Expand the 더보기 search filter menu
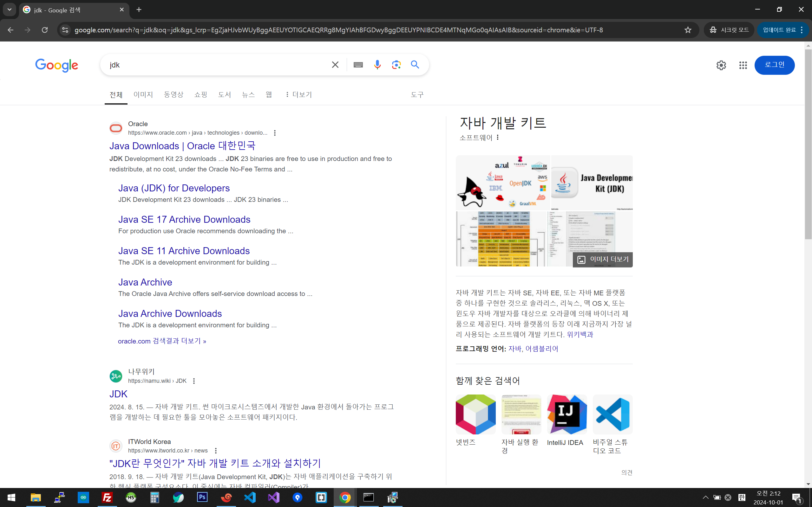The height and width of the screenshot is (507, 812). [298, 94]
